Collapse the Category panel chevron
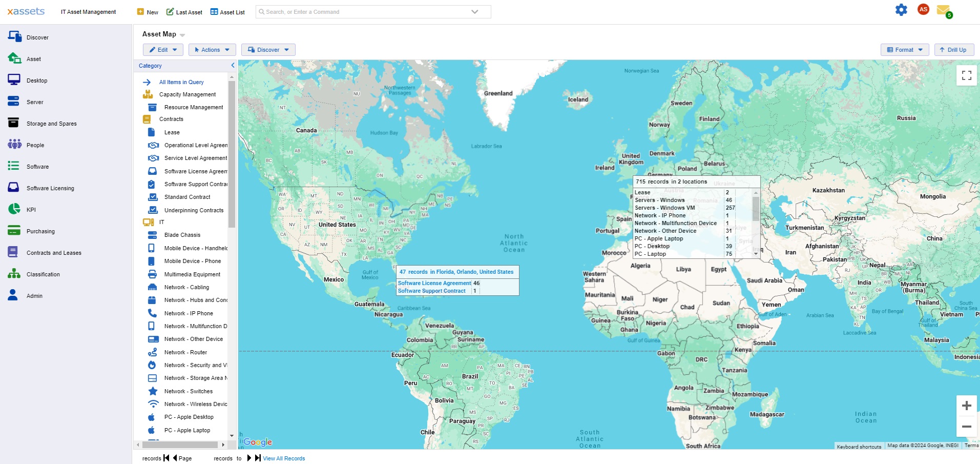 (233, 65)
